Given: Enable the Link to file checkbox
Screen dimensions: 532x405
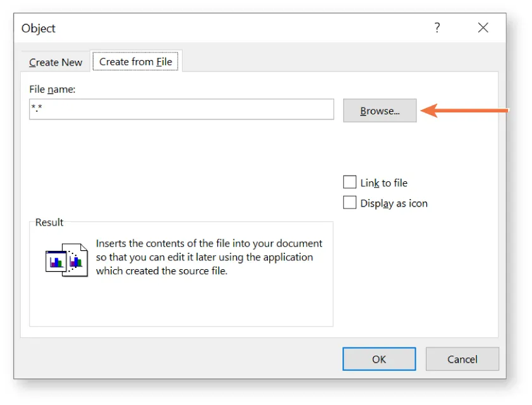Looking at the screenshot, I should pyautogui.click(x=349, y=182).
